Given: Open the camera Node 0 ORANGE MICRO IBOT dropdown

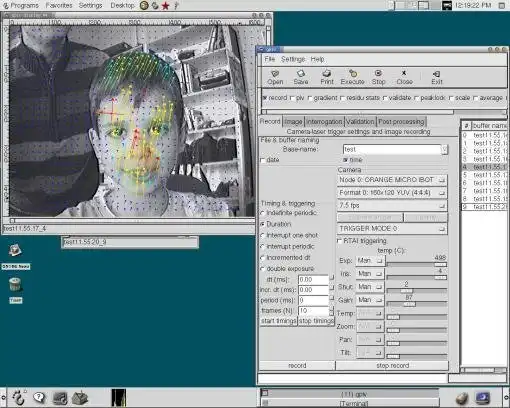Looking at the screenshot, I should pyautogui.click(x=392, y=180).
